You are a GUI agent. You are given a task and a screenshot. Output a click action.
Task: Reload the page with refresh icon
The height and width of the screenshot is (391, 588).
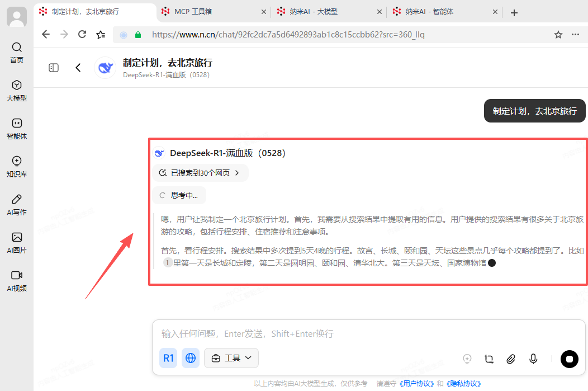tap(82, 35)
